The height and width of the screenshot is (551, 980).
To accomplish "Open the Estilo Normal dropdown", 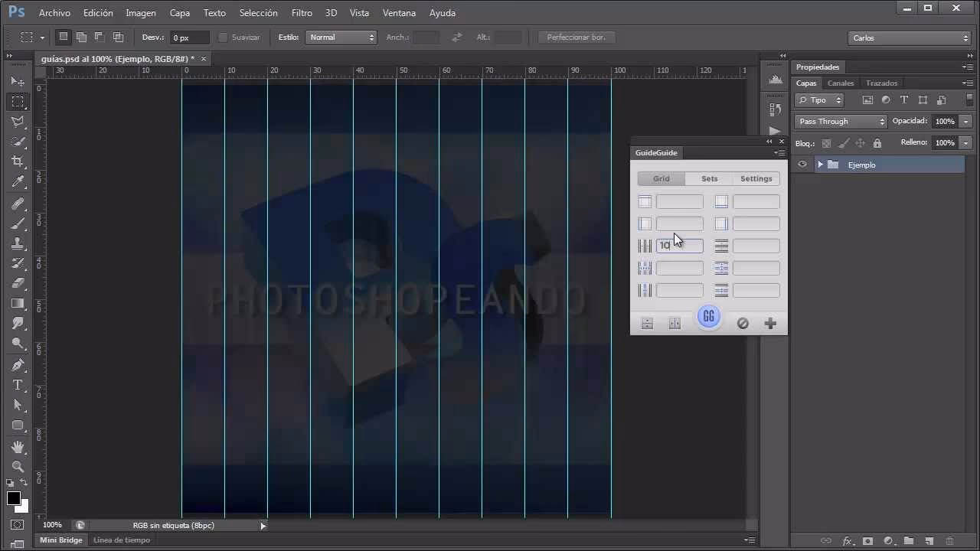I will point(341,37).
